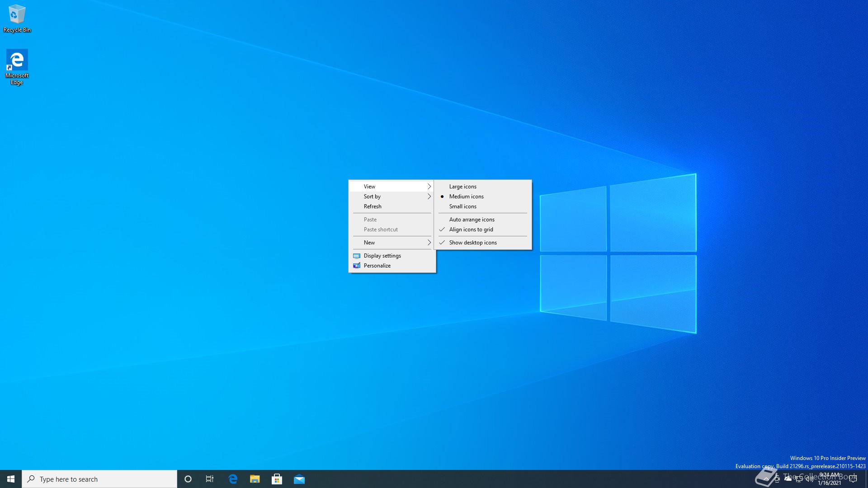Open the network status tray icon

tap(799, 479)
